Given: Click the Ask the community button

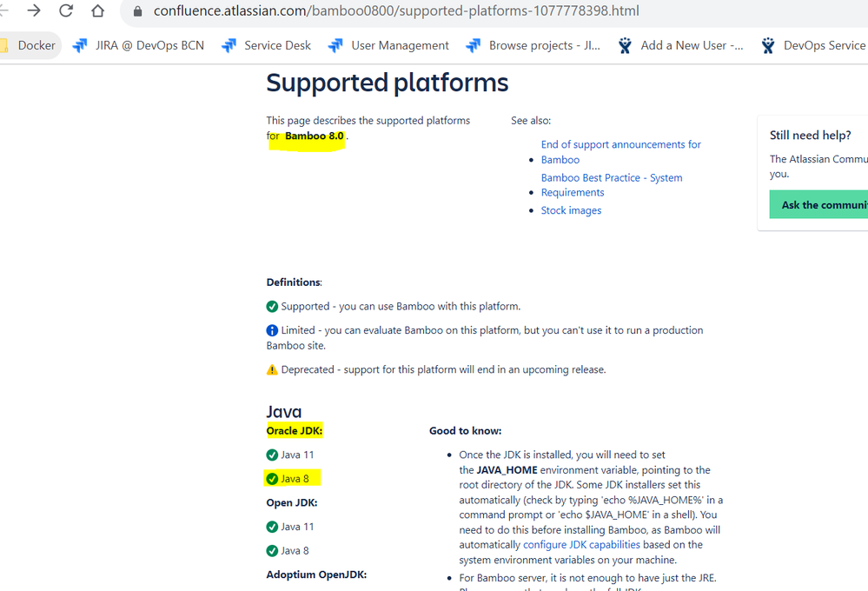Looking at the screenshot, I should coord(818,204).
